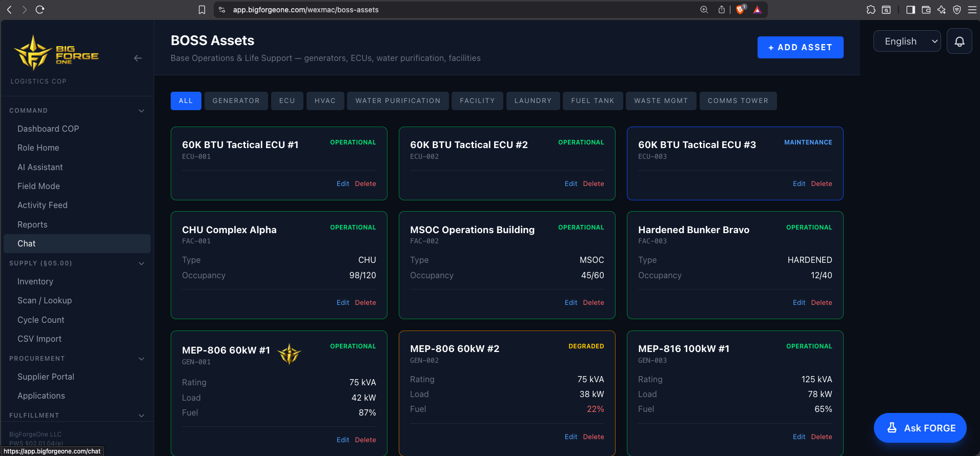This screenshot has height=456, width=980.
Task: Expand the FULFILLMENT section chevron
Action: pyautogui.click(x=141, y=416)
